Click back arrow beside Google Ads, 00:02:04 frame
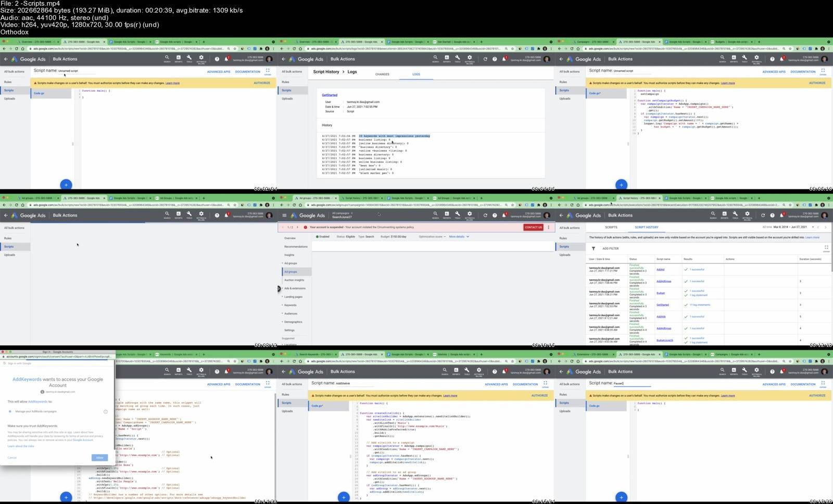The width and height of the screenshot is (833, 504). point(6,59)
